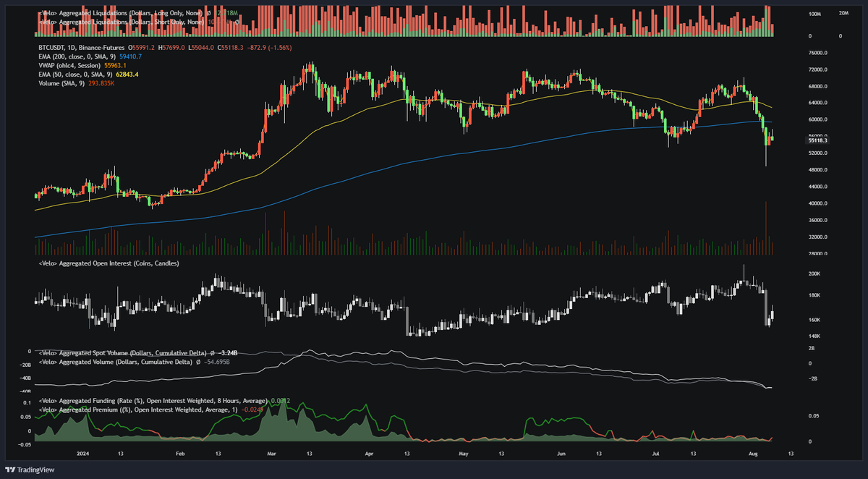Screen dimensions: 868x479
Task: Click the VWAP (ohlc4, Session) indicator legend
Action: point(69,66)
